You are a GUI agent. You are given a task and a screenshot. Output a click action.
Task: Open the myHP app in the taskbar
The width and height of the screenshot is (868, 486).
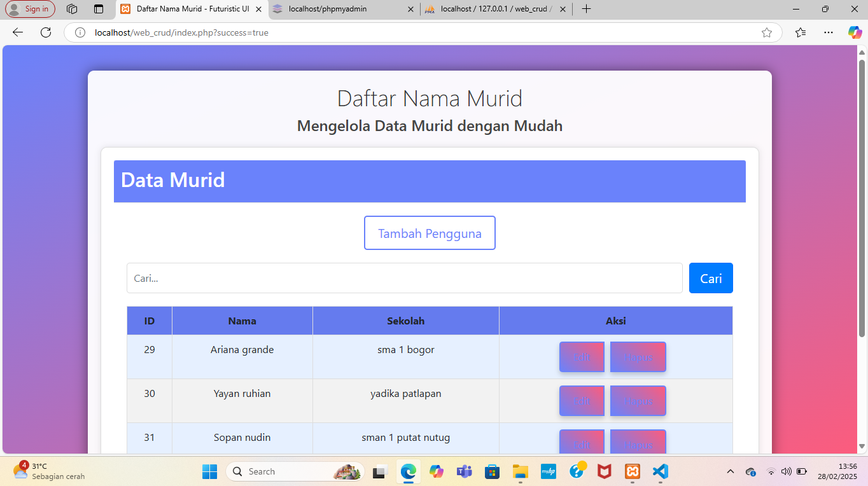point(549,471)
